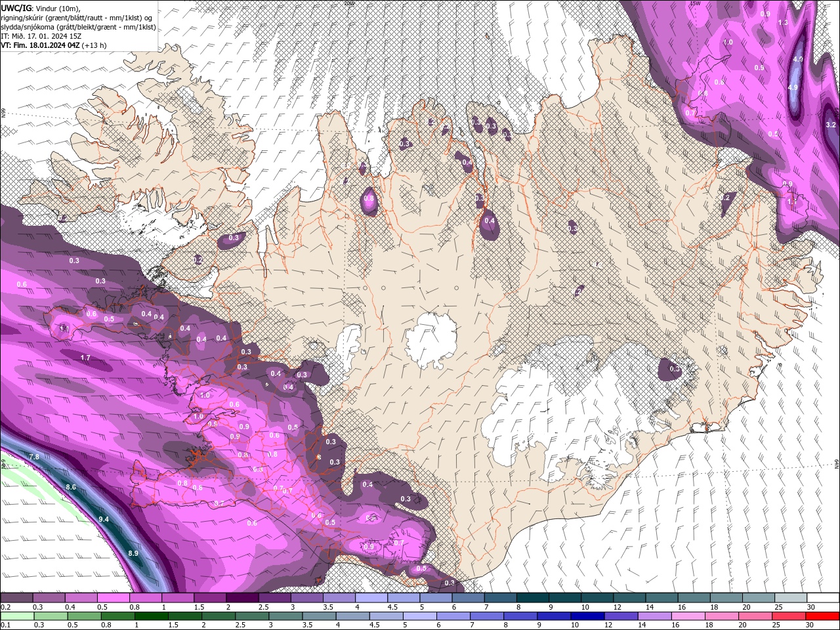840x630 pixels.
Task: Select the 'IT: Mið. 17. 01. 2024 15Z' line
Action: (x=41, y=36)
